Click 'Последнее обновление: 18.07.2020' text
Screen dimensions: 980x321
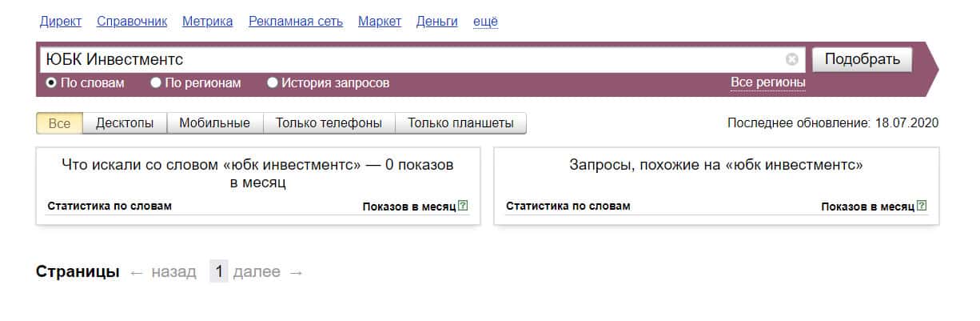(833, 123)
